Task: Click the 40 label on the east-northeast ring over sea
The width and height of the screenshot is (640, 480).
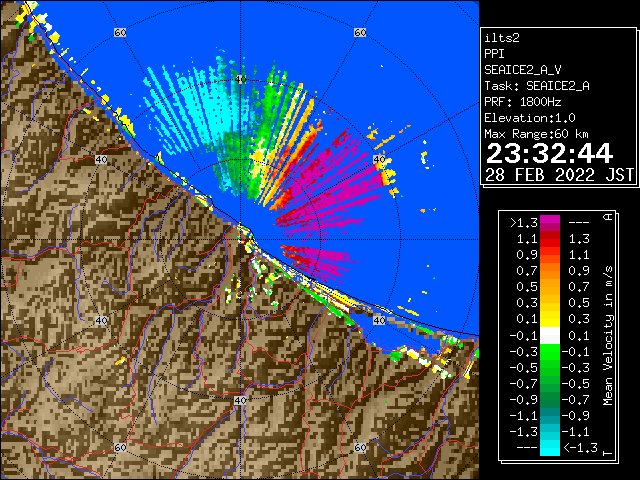Action: [x=379, y=159]
